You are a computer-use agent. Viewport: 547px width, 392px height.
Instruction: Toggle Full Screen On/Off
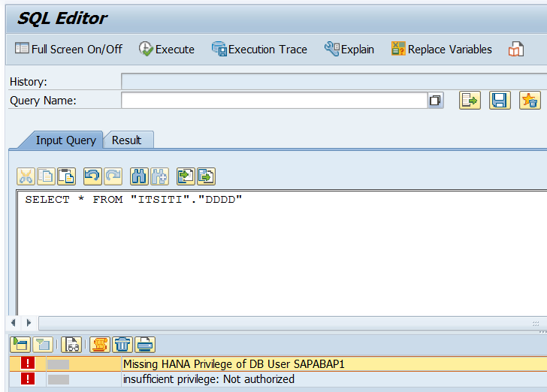pos(68,49)
